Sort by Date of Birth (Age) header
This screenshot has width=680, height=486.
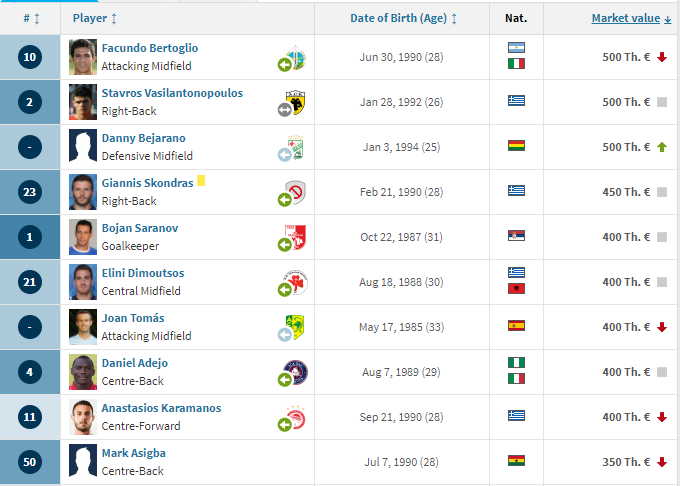tap(403, 19)
